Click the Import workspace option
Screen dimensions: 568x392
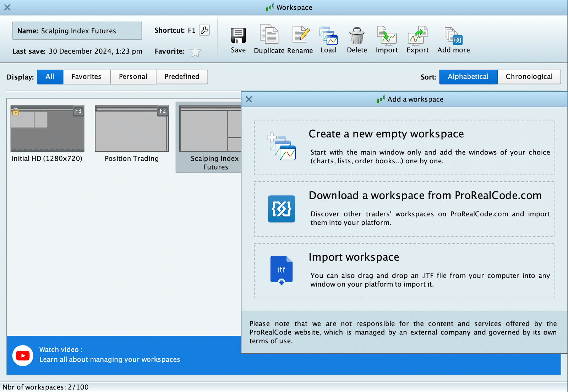click(x=404, y=271)
